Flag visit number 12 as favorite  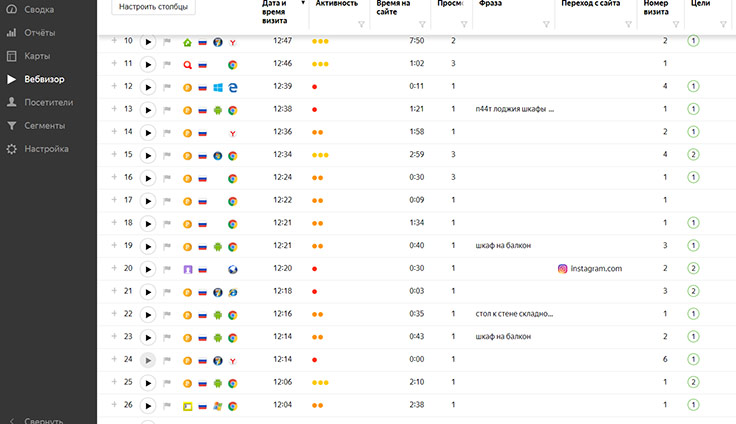pyautogui.click(x=167, y=88)
